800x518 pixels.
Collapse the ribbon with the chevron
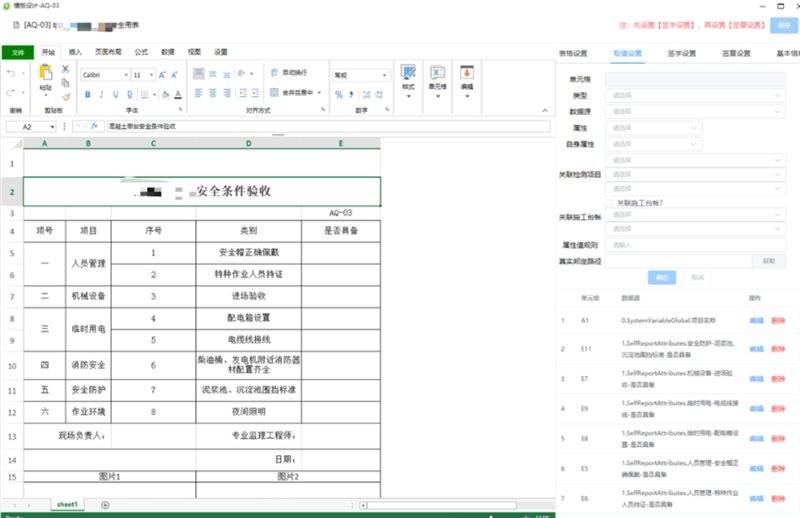(x=544, y=110)
